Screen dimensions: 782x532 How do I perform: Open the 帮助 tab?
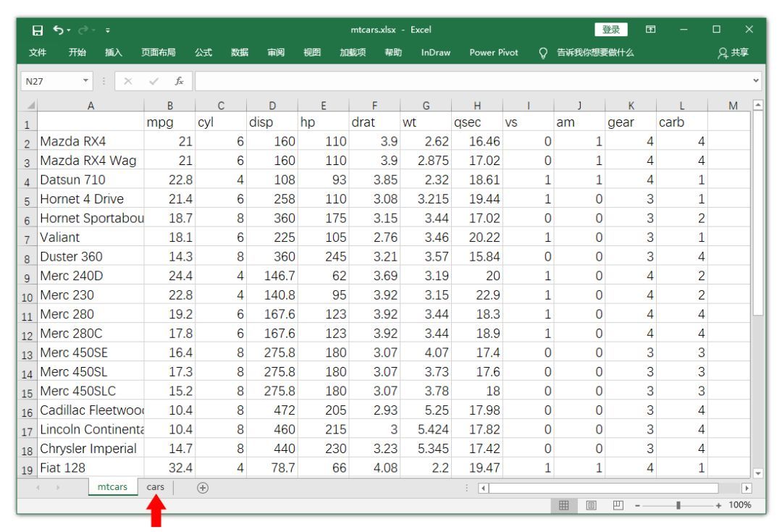[x=393, y=52]
